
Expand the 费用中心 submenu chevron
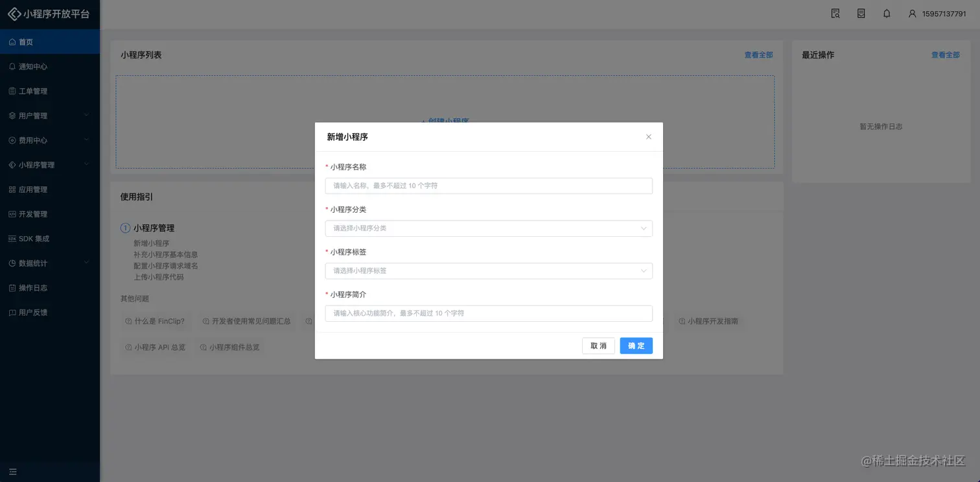[87, 140]
